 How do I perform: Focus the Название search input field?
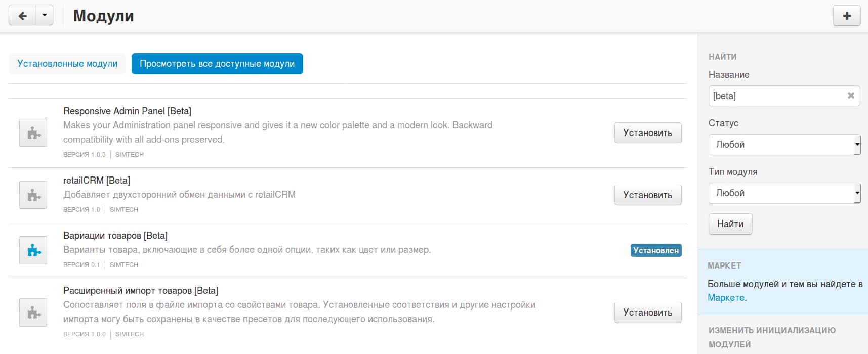(777, 96)
